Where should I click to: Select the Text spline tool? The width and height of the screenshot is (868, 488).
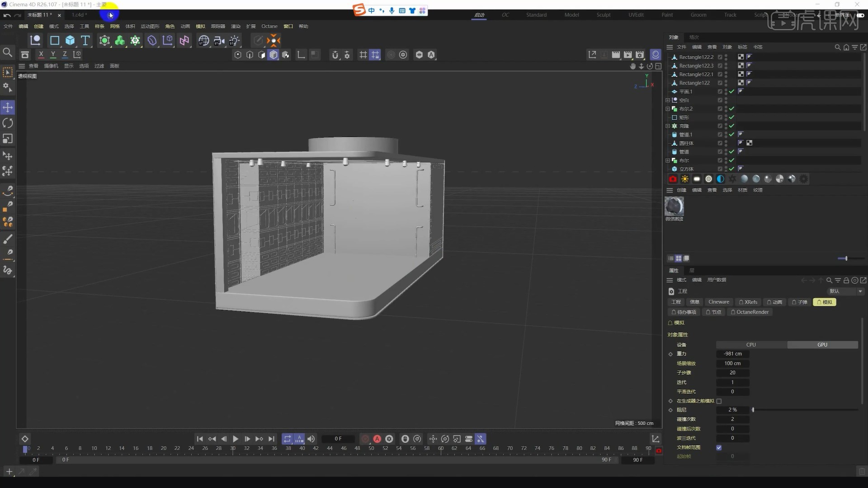point(85,41)
